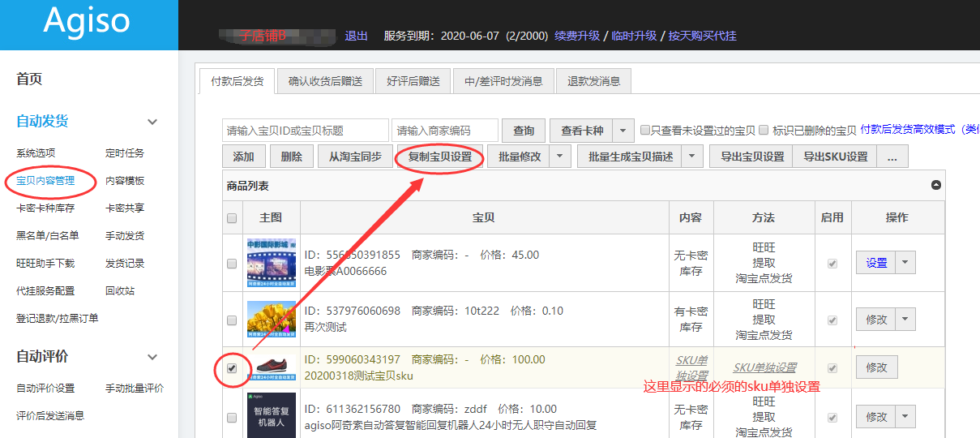Toggle the select-all checkbox in table header
Viewport: 980px width, 438px height.
pos(232,218)
